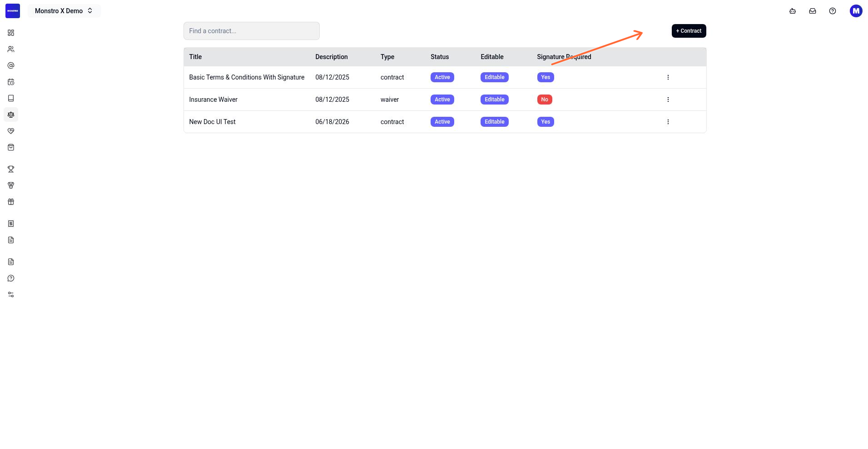Open the trophy icon in sidebar
The image size is (868, 449).
[11, 169]
